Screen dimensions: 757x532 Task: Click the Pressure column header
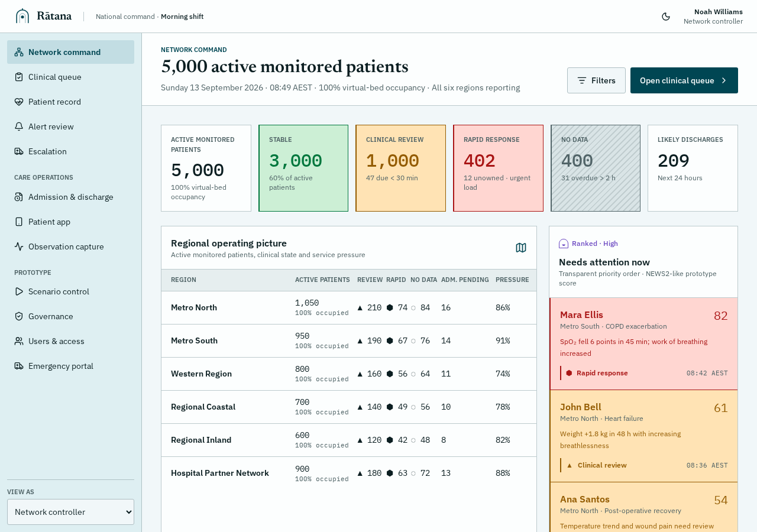coord(512,280)
